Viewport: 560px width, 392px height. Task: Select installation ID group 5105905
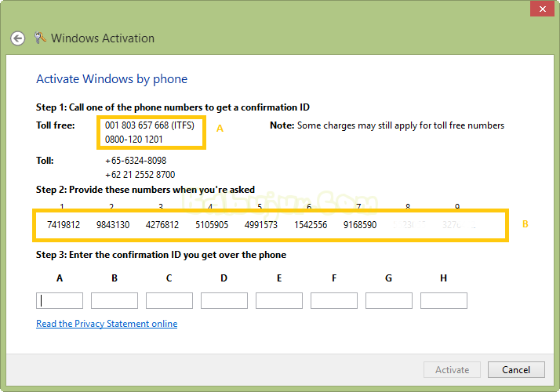pos(212,225)
